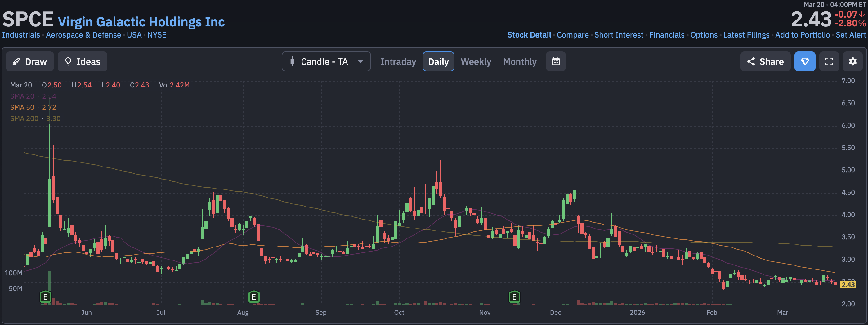This screenshot has width=868, height=325.
Task: Click the Mar 20 04:00PM ET timestamp
Action: click(x=834, y=5)
